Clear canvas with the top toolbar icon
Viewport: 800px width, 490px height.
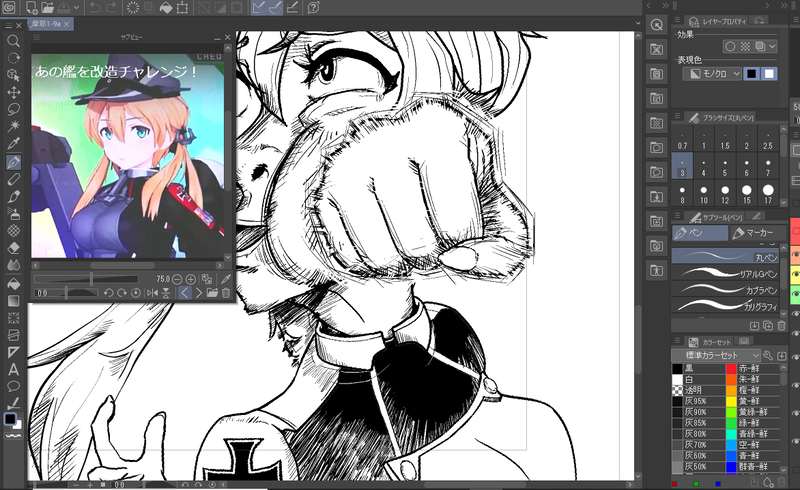pyautogui.click(x=133, y=7)
